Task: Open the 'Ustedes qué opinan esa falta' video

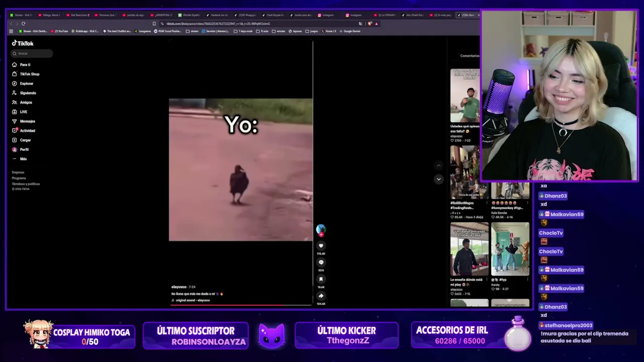Action: point(465,96)
